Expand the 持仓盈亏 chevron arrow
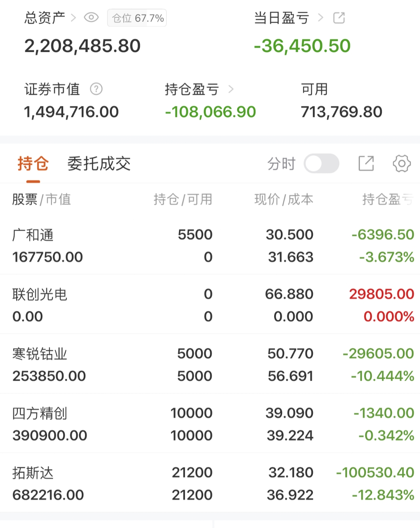Image resolution: width=420 pixels, height=528 pixels. coord(231,90)
